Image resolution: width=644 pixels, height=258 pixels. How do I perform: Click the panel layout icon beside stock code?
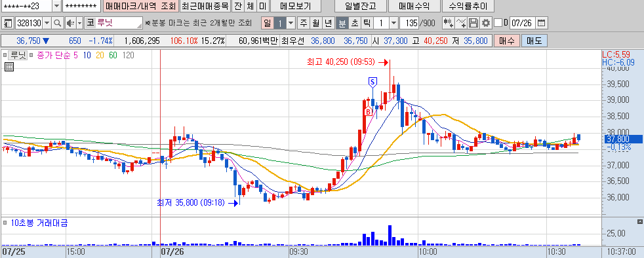pos(8,23)
